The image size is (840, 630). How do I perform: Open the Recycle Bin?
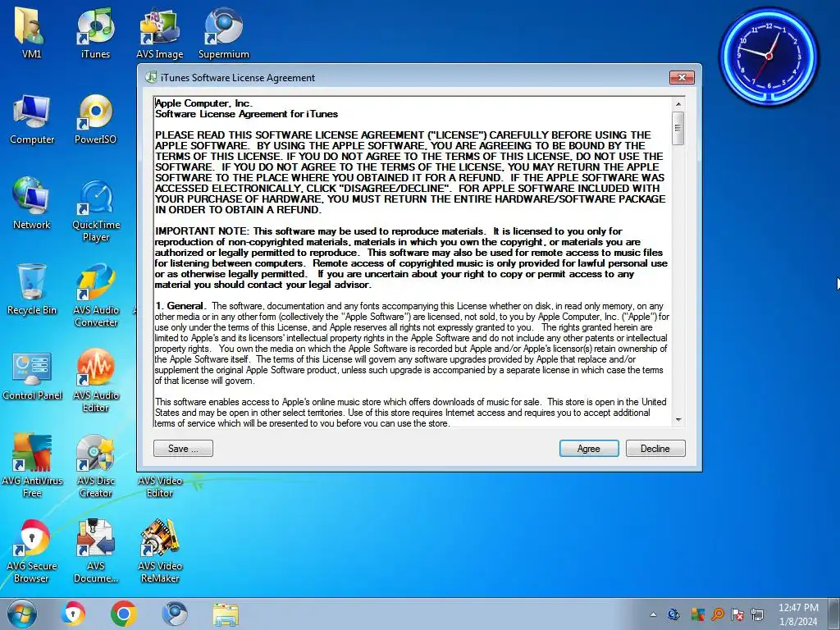(x=32, y=290)
